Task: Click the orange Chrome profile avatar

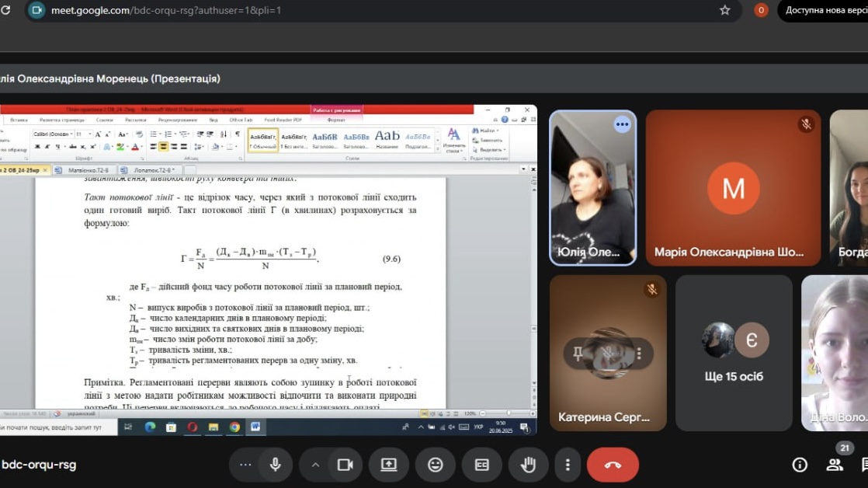Action: click(x=761, y=10)
